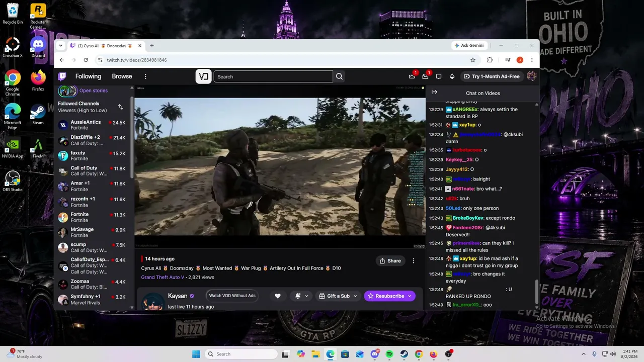The image size is (644, 362).
Task: Open NVIDIA App desktop shortcut
Action: coord(13,148)
